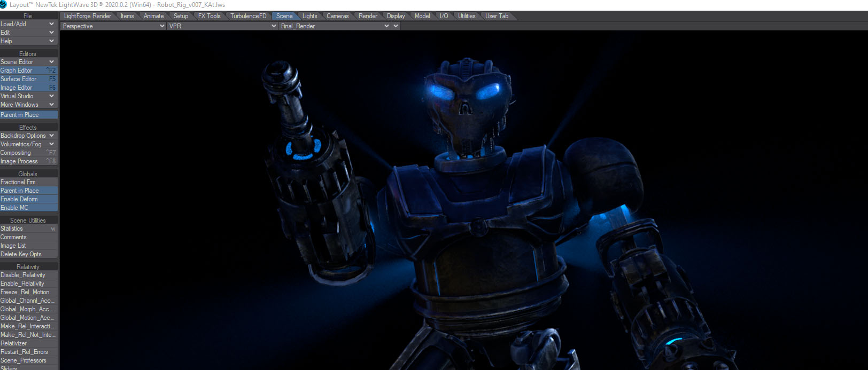The image size is (868, 370).
Task: Open the VPR render mode dropdown
Action: click(222, 26)
